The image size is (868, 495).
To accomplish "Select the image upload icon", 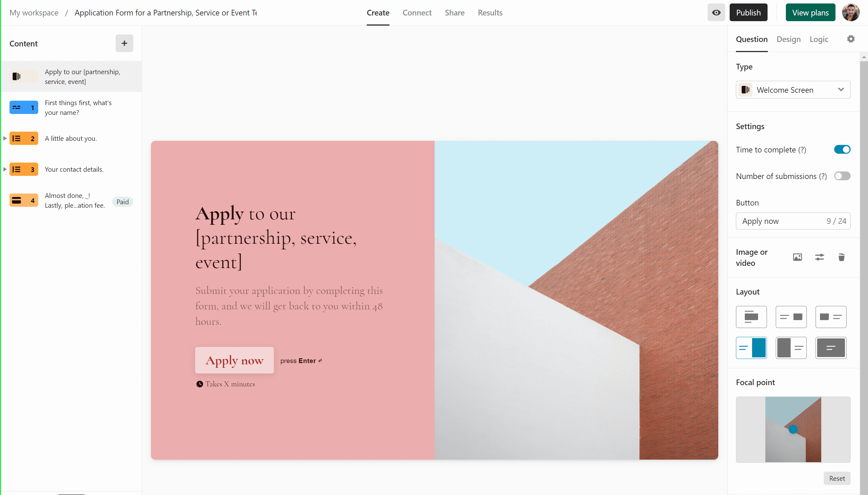I will (798, 257).
